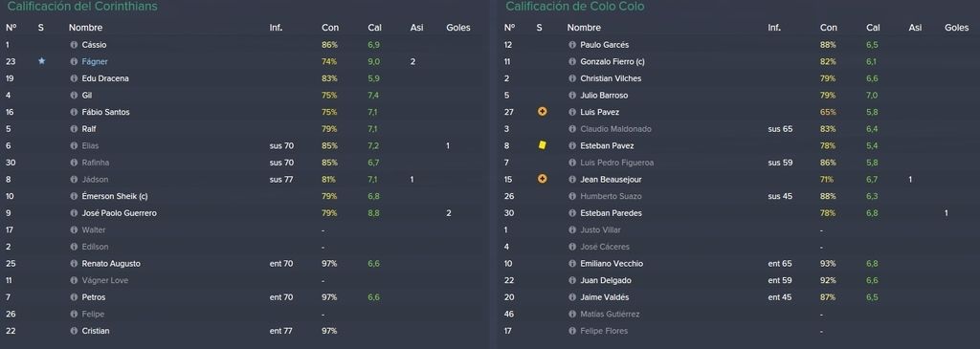Click the injury icon on Jean Beausejour row
This screenshot has width=980, height=349.
tap(542, 179)
